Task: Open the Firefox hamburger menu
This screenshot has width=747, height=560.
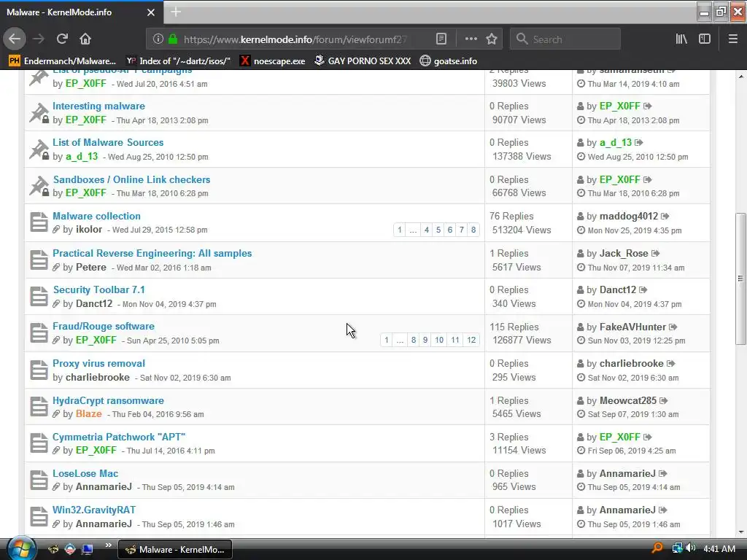Action: click(x=733, y=39)
